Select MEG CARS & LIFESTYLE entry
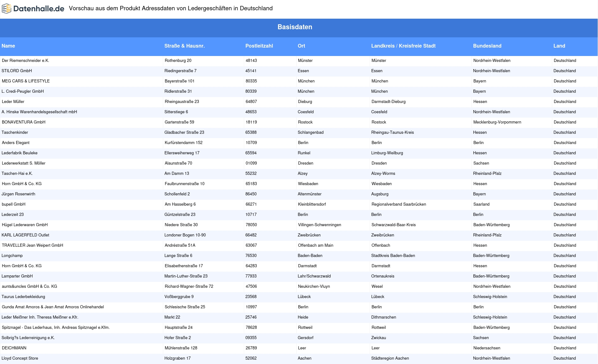This screenshot has width=598, height=364. pyautogui.click(x=26, y=81)
